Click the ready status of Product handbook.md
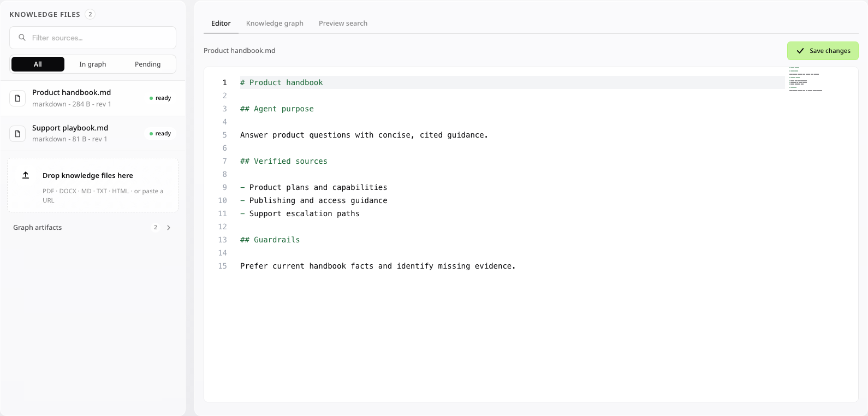The width and height of the screenshot is (868, 416). pyautogui.click(x=160, y=98)
